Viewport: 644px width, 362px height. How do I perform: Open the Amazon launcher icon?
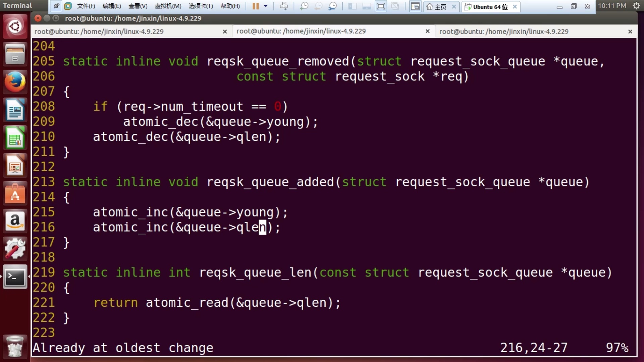[x=15, y=221]
